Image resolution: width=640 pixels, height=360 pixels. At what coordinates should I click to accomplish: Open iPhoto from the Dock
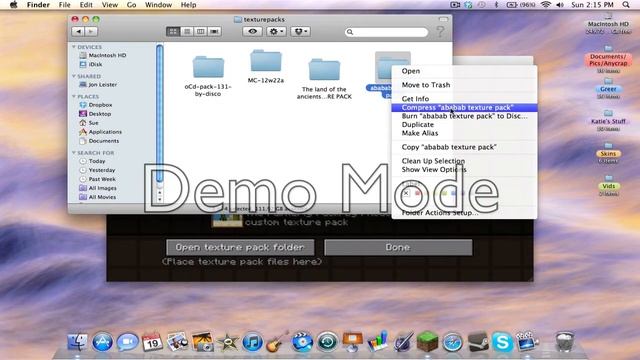pos(202,342)
